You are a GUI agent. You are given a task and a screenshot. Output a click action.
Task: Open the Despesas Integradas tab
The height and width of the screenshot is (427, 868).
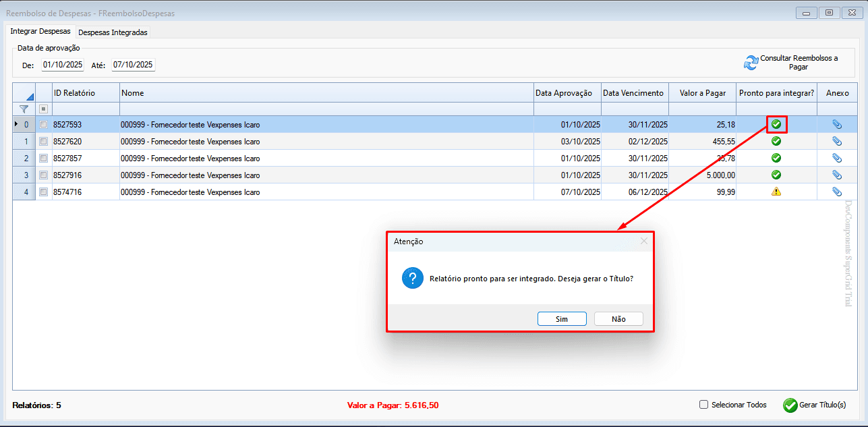pyautogui.click(x=113, y=32)
